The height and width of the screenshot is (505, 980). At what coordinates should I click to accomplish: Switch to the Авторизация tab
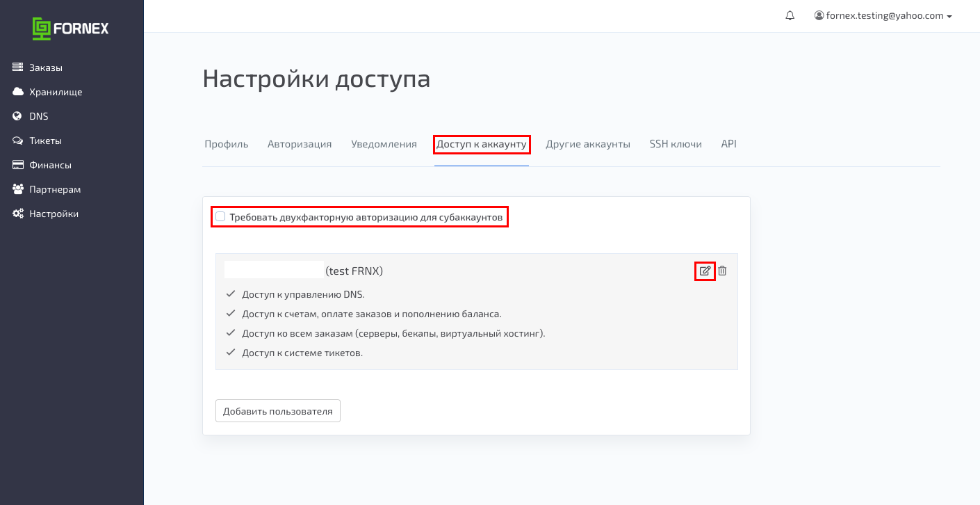(x=300, y=144)
